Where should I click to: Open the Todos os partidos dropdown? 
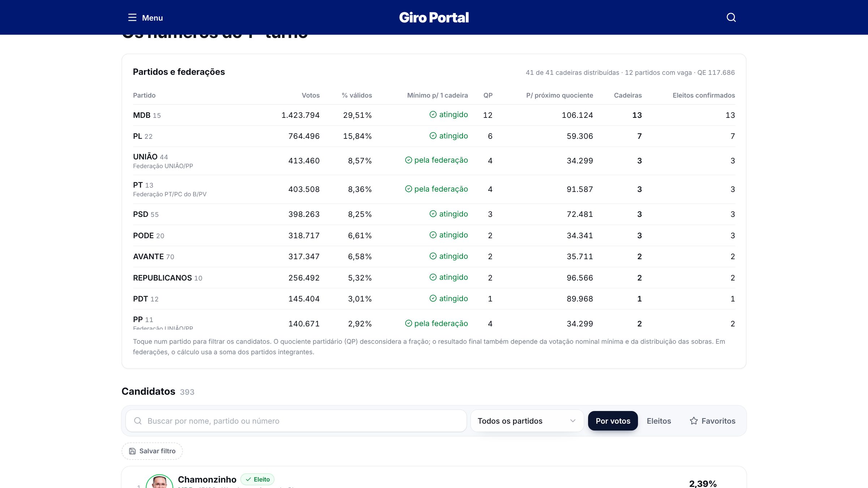pyautogui.click(x=527, y=421)
